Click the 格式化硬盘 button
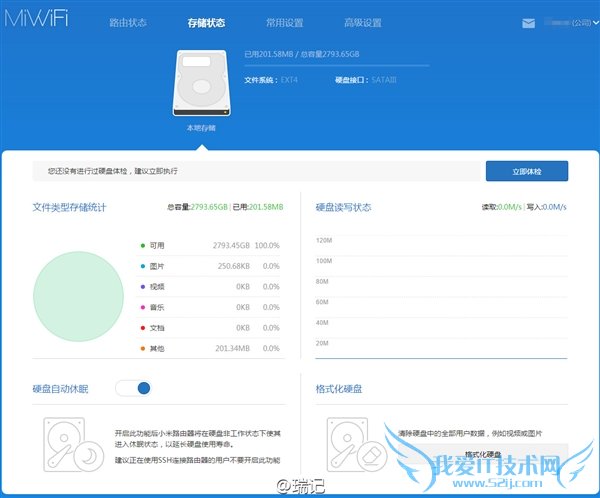This screenshot has width=600, height=498. tap(483, 454)
